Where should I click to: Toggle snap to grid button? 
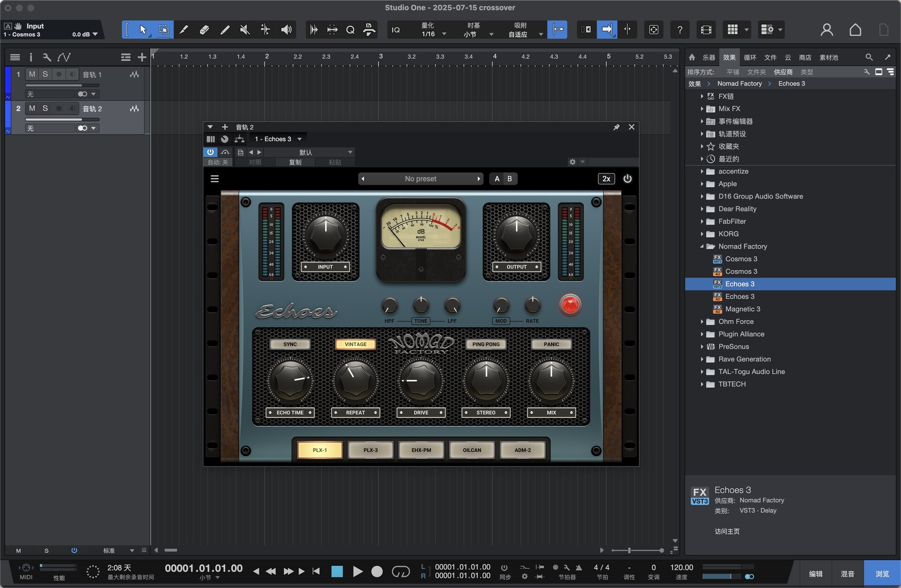click(557, 30)
